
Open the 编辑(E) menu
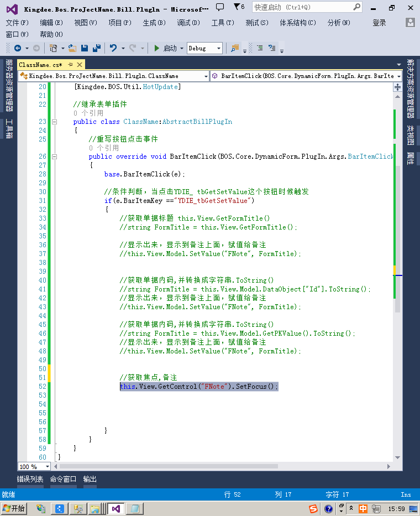[51, 23]
